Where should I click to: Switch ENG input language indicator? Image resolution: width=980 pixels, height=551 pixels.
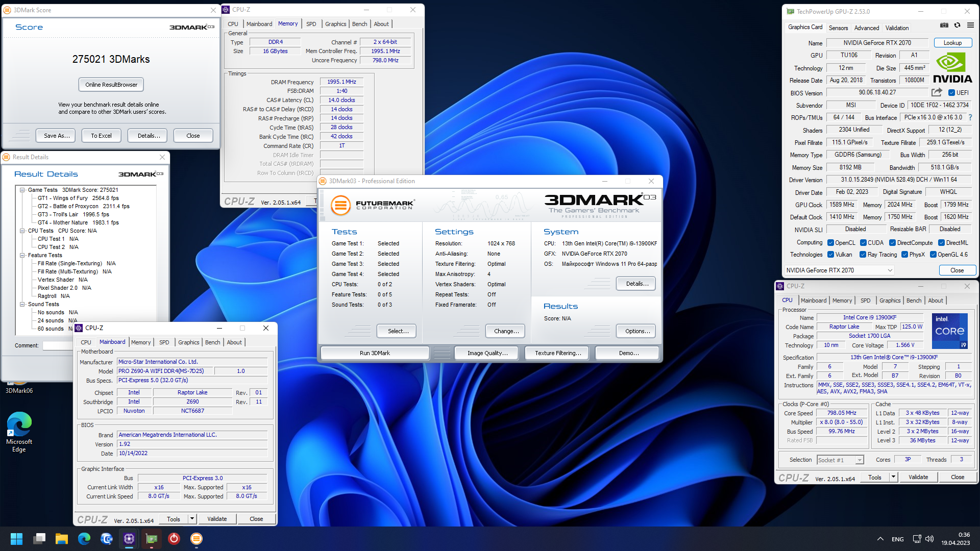(897, 539)
